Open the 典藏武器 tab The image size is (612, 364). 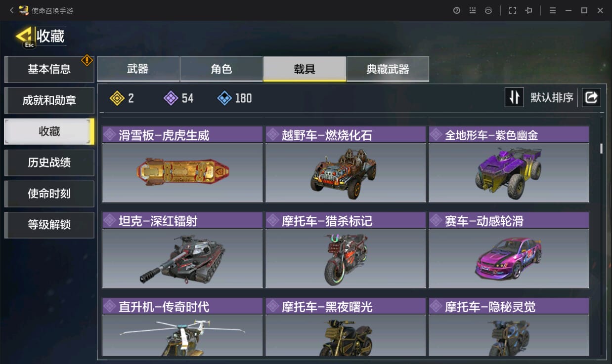(x=388, y=69)
